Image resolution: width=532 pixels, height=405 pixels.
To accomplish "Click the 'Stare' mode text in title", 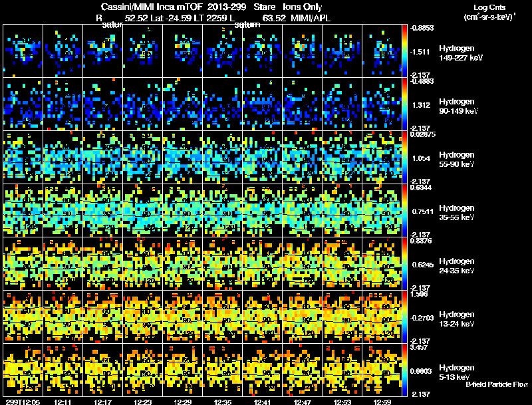I will point(265,7).
